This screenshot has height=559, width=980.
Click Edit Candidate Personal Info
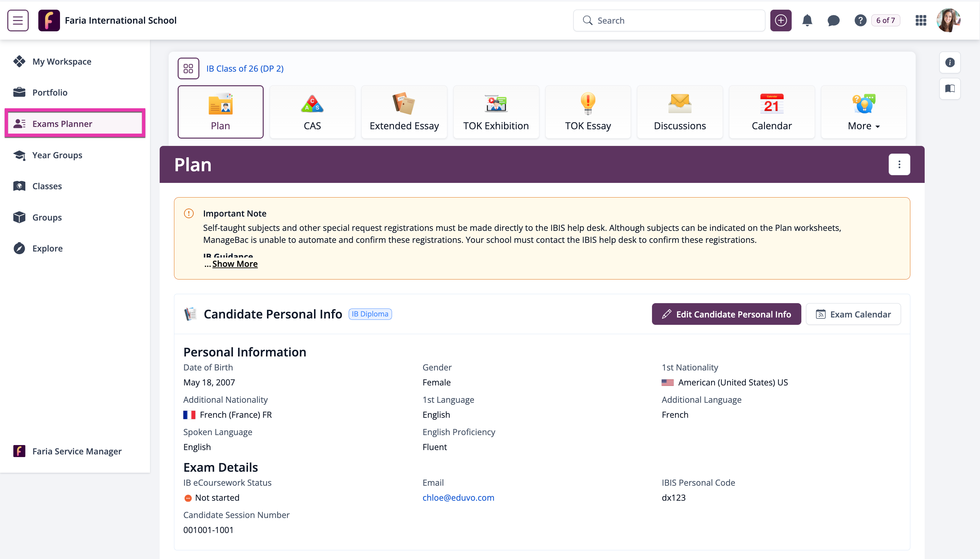tap(726, 314)
